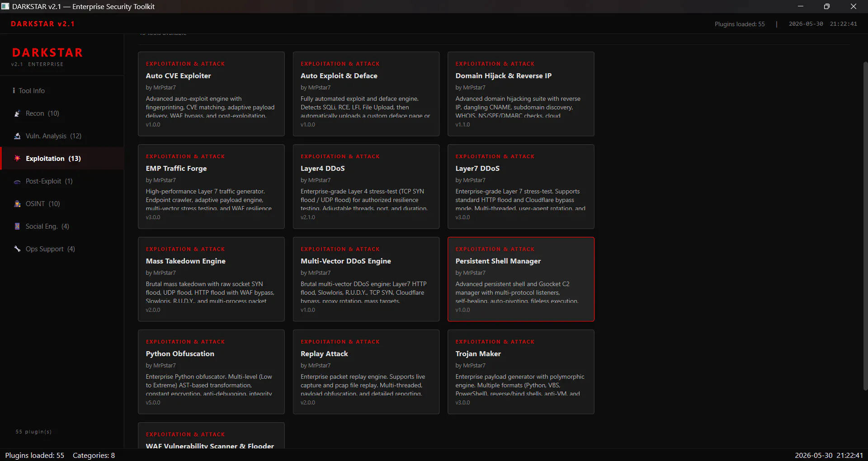The image size is (868, 461).
Task: Click the 'Plugins loaded: 55' header text
Action: [740, 24]
